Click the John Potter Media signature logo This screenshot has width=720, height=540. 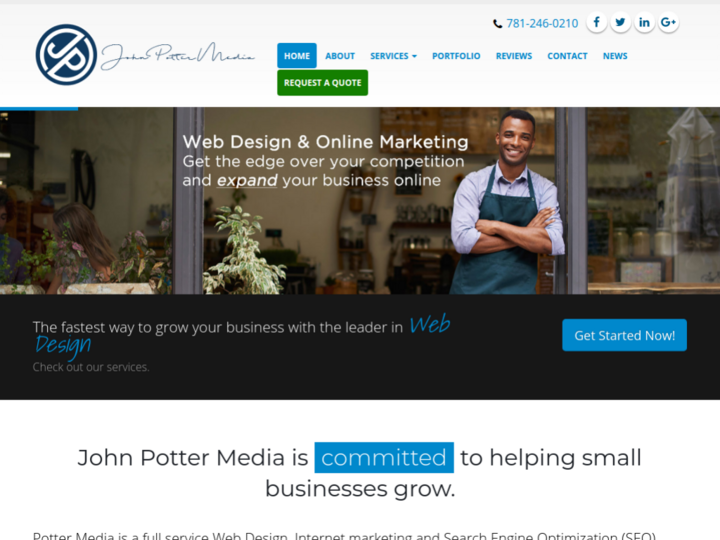click(x=177, y=56)
